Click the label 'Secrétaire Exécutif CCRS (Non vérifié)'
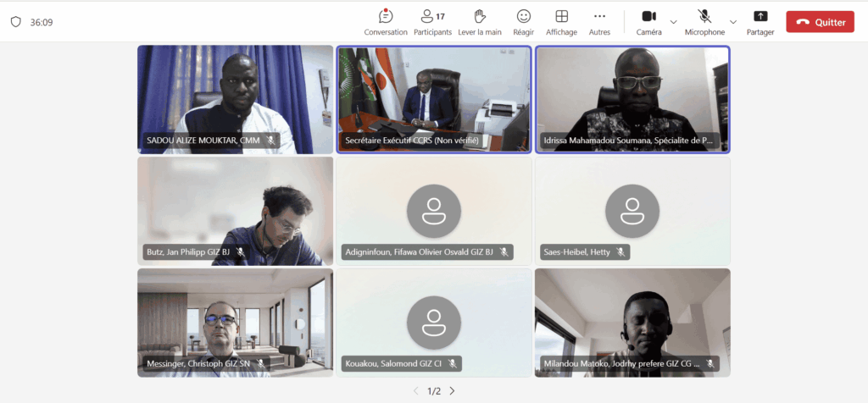This screenshot has width=868, height=403. [x=411, y=141]
